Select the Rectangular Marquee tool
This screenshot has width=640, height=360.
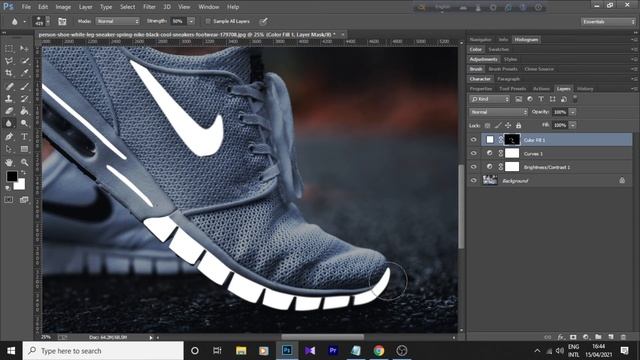[9, 49]
